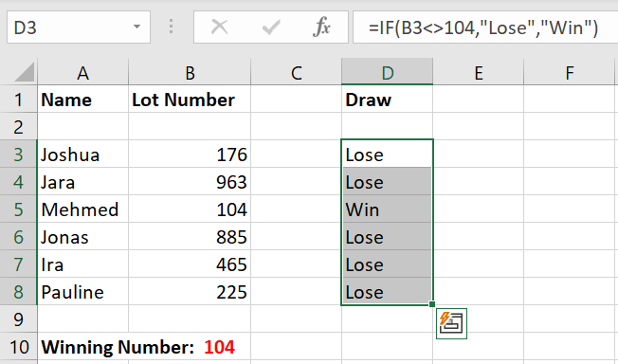
Task: Select row 5 header
Action: [x=19, y=209]
